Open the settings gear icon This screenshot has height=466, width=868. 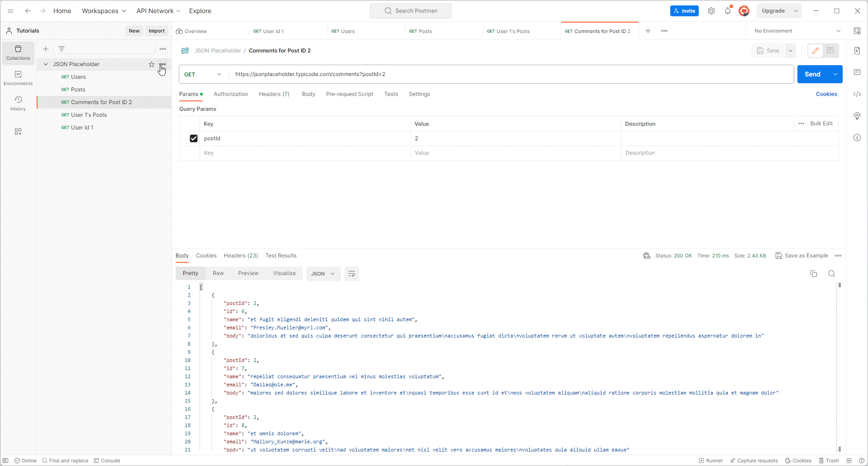(711, 11)
